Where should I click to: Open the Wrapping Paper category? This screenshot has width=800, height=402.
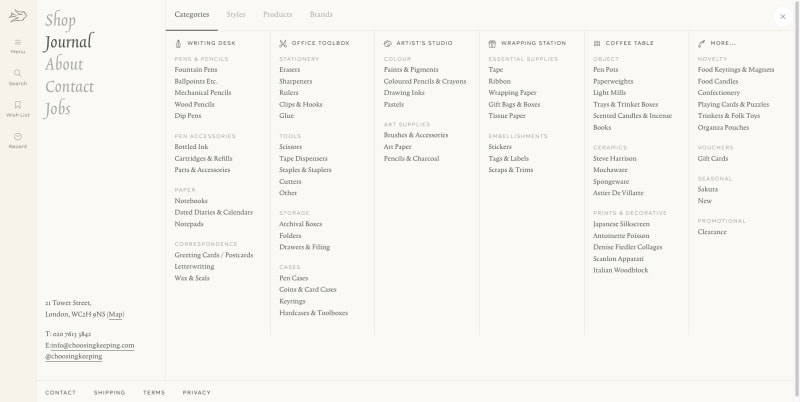click(512, 92)
